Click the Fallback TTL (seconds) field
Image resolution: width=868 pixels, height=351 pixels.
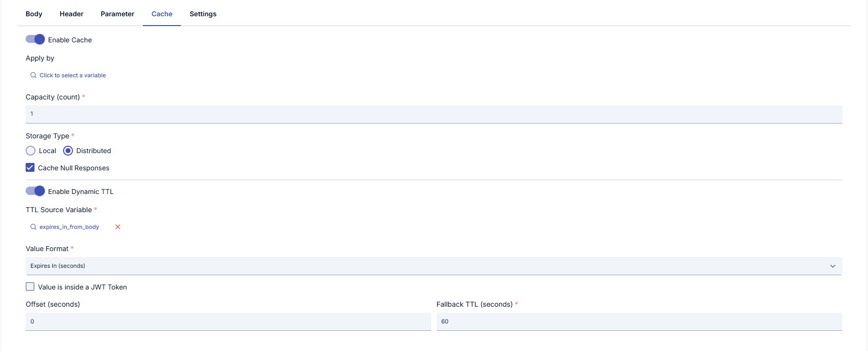pyautogui.click(x=639, y=321)
